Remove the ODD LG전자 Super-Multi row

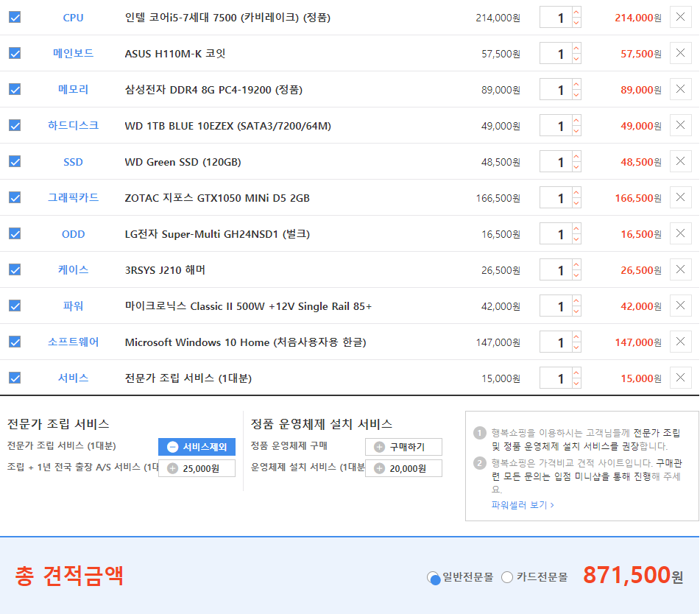pyautogui.click(x=680, y=233)
